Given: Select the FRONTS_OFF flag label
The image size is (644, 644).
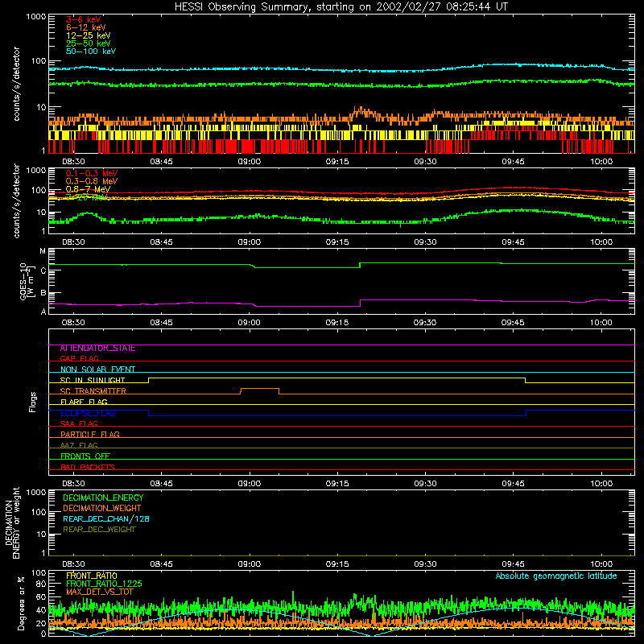Looking at the screenshot, I should click(85, 456).
